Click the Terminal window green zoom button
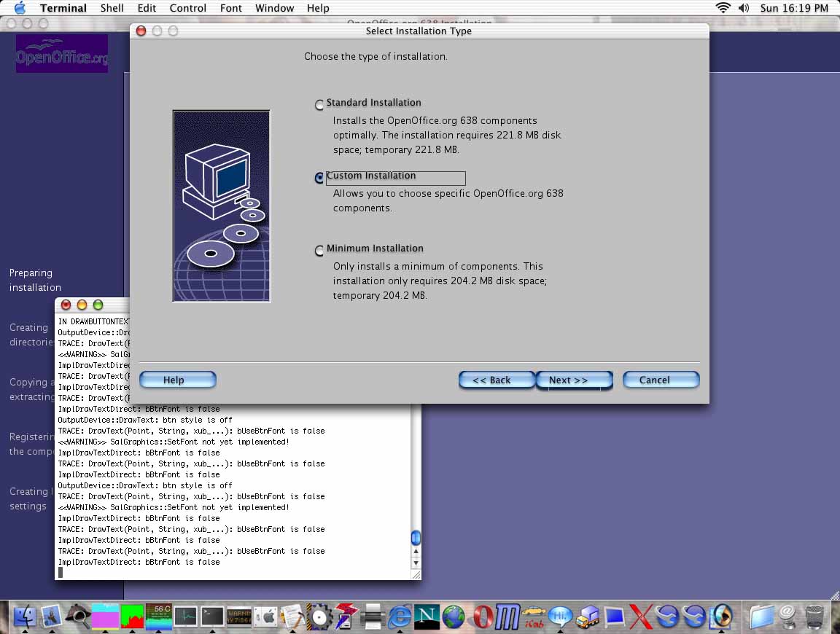This screenshot has height=634, width=840. 98,305
